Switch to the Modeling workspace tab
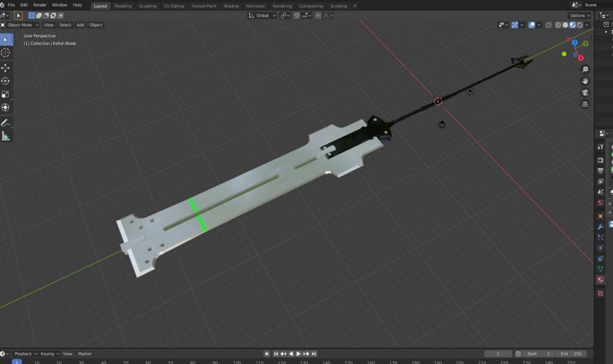This screenshot has width=613, height=364. click(x=123, y=6)
